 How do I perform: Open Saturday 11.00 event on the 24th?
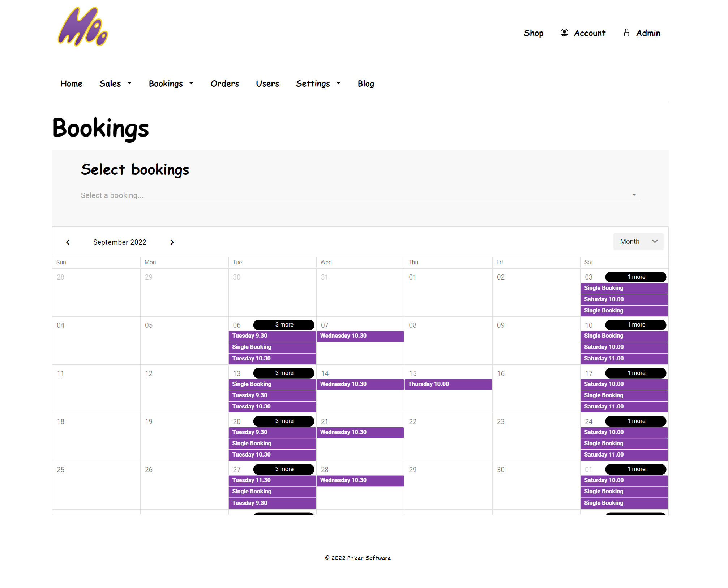pyautogui.click(x=624, y=455)
